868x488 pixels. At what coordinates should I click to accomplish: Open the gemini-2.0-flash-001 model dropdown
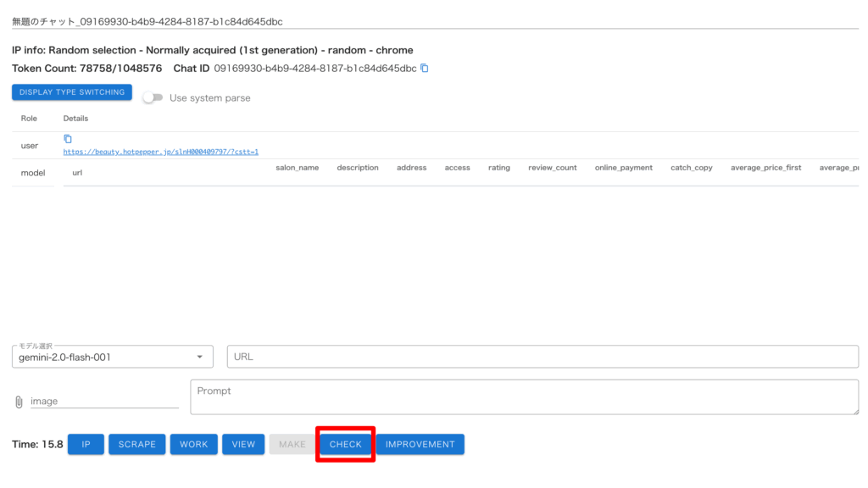(x=113, y=357)
